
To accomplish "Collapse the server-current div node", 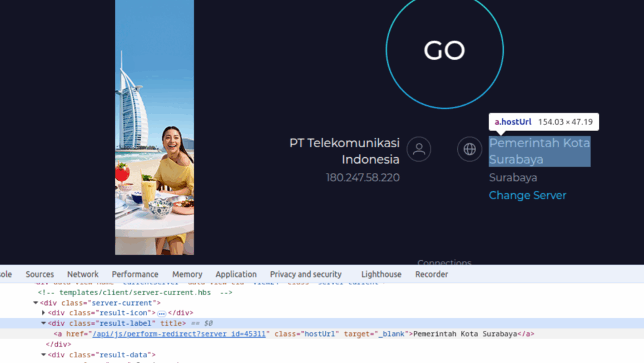I will tap(36, 303).
